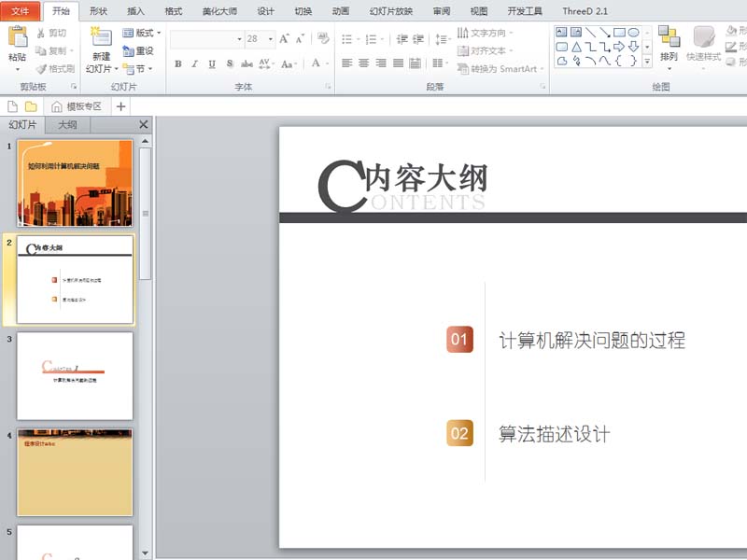The height and width of the screenshot is (560, 747).
Task: Select slide 1 thumbnail with city image
Action: [76, 183]
